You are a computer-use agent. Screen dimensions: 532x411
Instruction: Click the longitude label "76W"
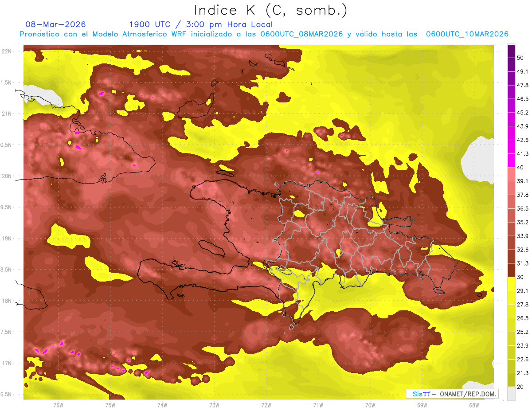point(58,405)
